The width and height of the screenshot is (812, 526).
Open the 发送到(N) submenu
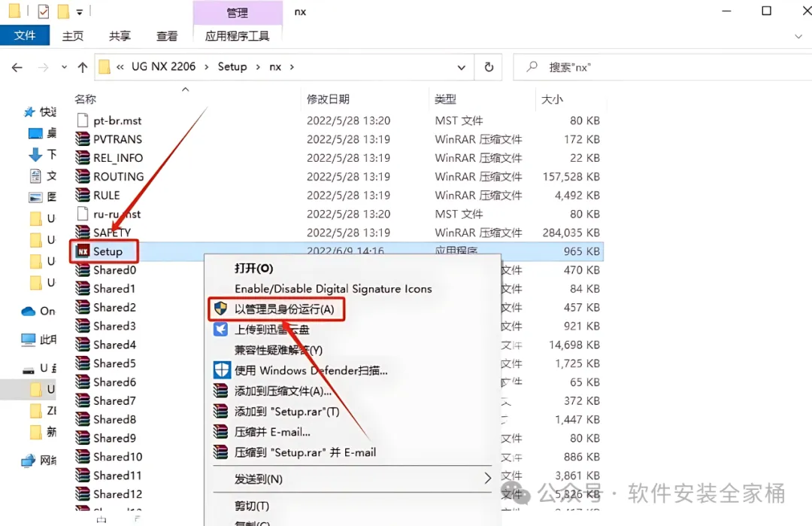coord(352,479)
